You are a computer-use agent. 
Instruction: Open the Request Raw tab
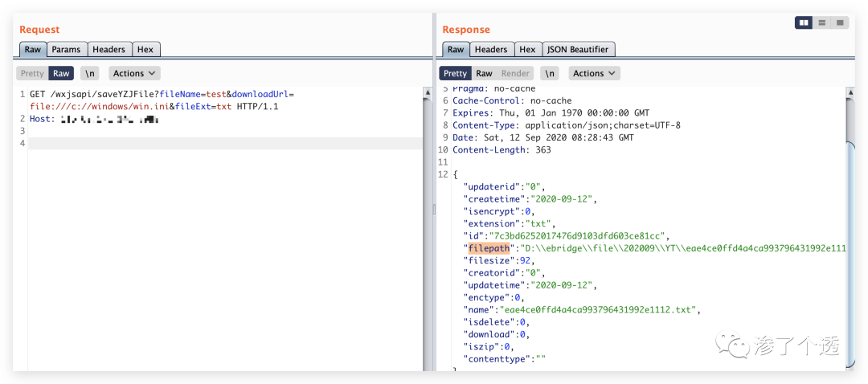click(x=33, y=49)
